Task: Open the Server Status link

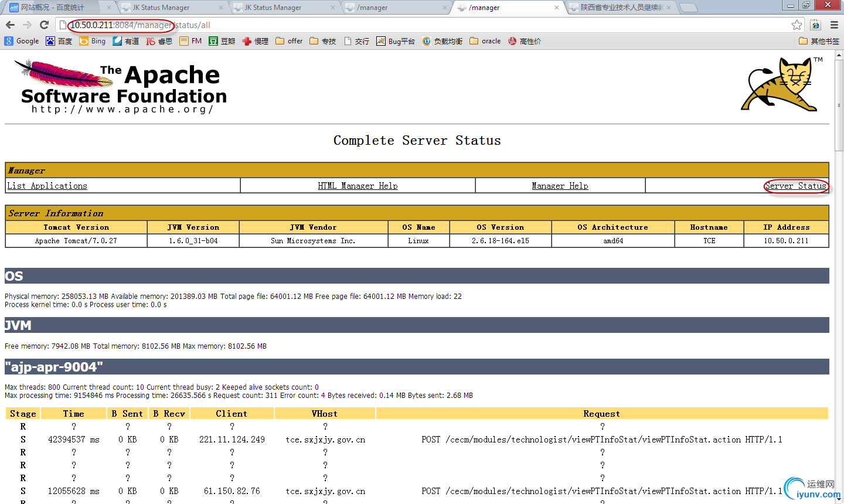Action: click(796, 186)
